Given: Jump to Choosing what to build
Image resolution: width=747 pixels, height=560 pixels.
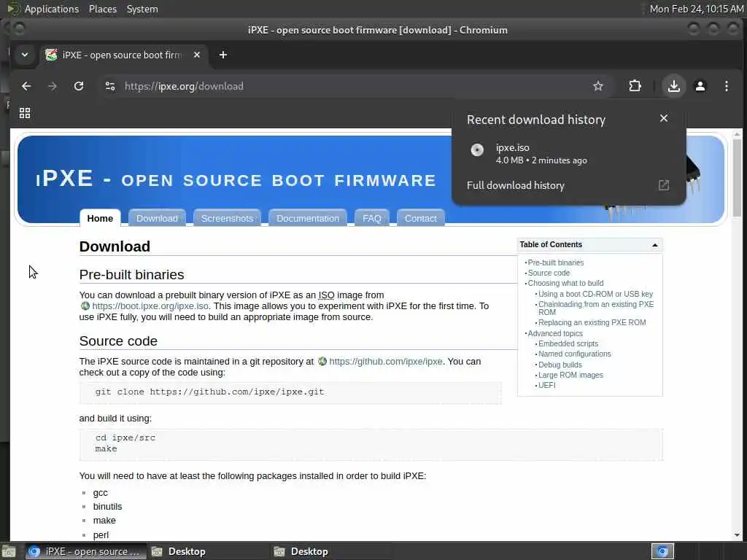Looking at the screenshot, I should click(565, 283).
